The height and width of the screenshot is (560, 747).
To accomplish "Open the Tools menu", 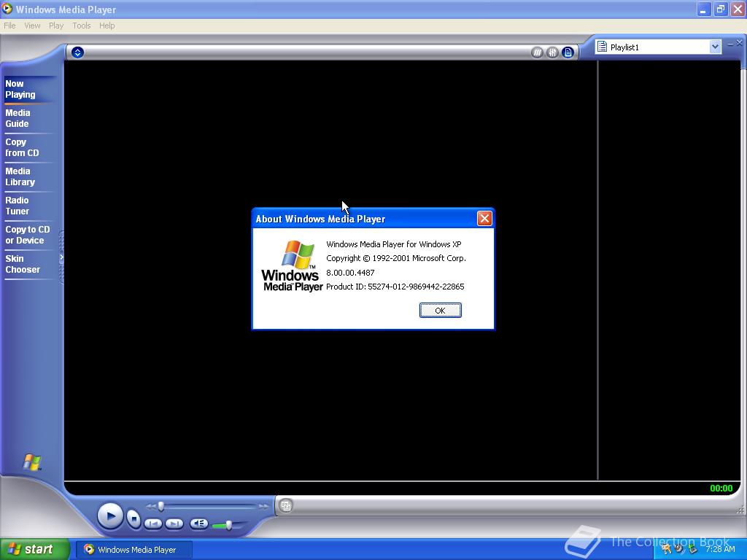I will point(81,25).
